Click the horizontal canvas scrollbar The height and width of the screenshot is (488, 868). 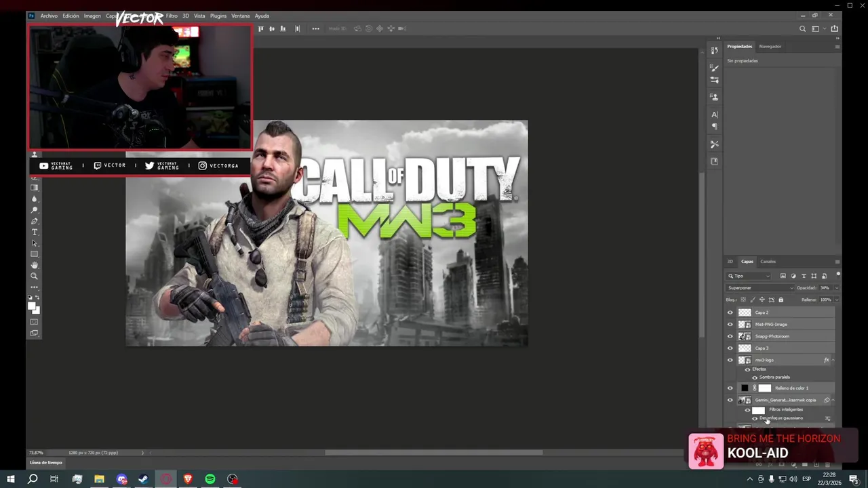(x=433, y=453)
